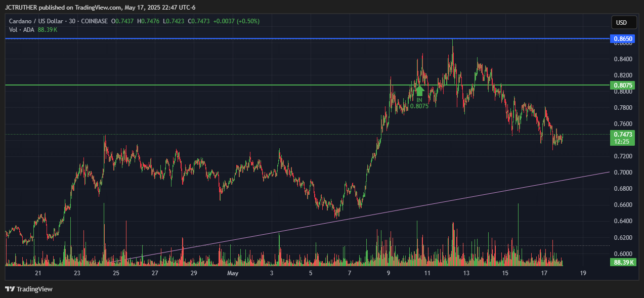Click date 25 on time axis
This screenshot has height=298, width=644.
click(x=116, y=273)
